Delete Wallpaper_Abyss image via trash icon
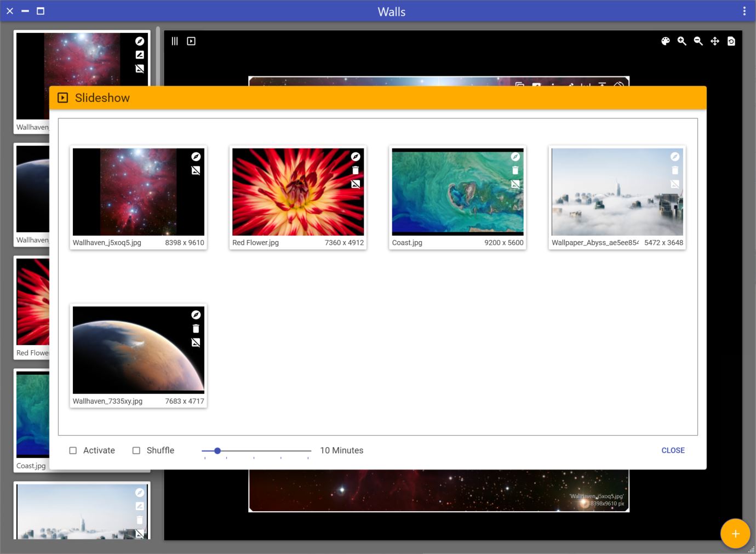Screen dimensions: 756x554 [675, 170]
